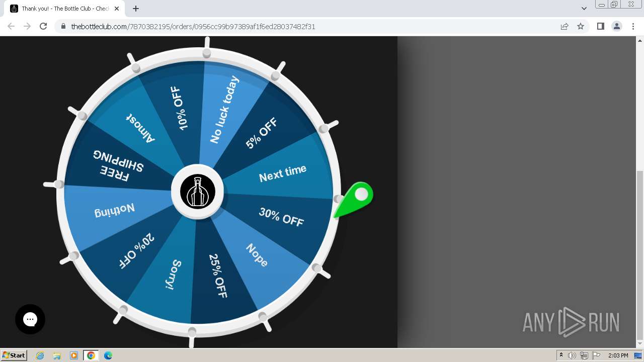644x362 pixels.
Task: Click the 30% OFF wheel segment
Action: point(281,217)
